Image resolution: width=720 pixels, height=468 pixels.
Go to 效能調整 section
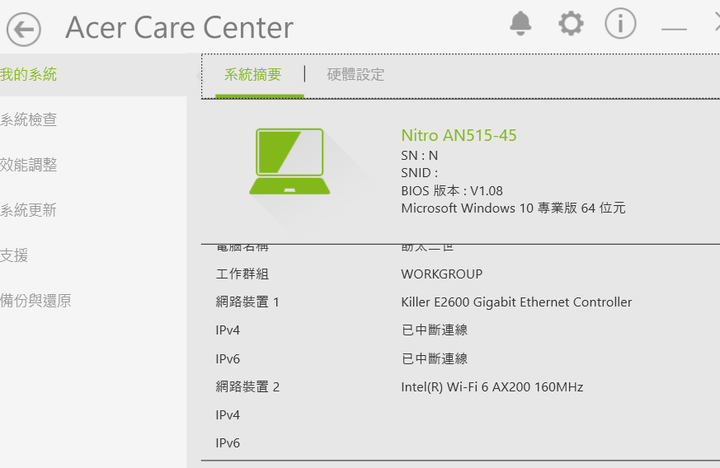(x=28, y=164)
